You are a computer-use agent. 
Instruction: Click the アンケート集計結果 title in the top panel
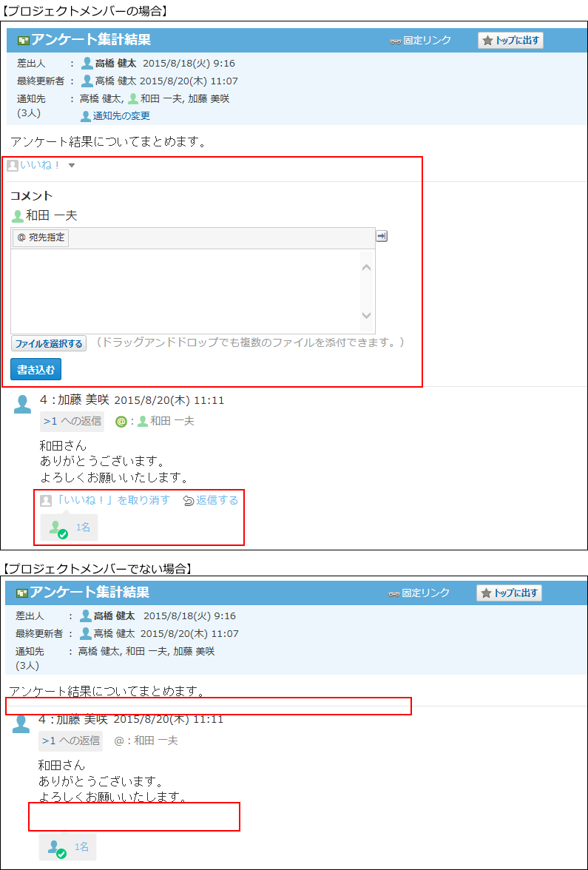[x=90, y=40]
